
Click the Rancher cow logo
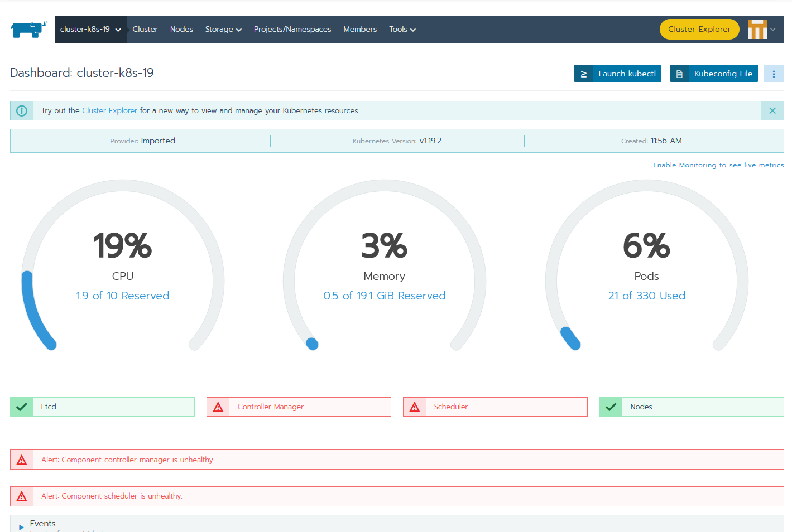click(x=28, y=30)
